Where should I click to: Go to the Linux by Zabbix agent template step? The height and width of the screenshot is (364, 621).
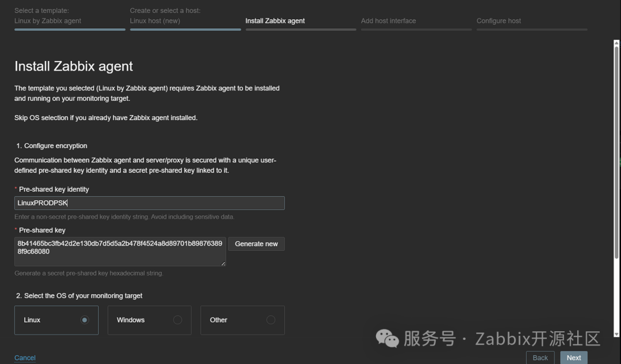[48, 21]
